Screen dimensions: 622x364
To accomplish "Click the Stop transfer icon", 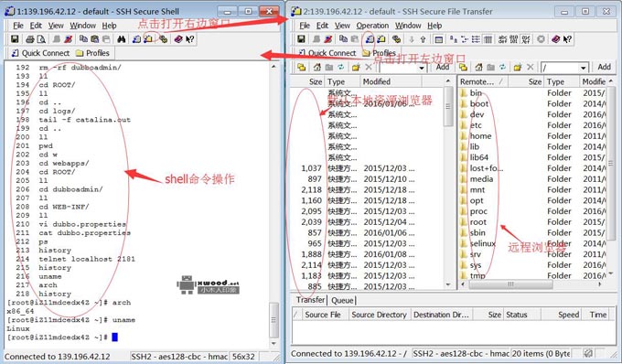I will pos(541,38).
